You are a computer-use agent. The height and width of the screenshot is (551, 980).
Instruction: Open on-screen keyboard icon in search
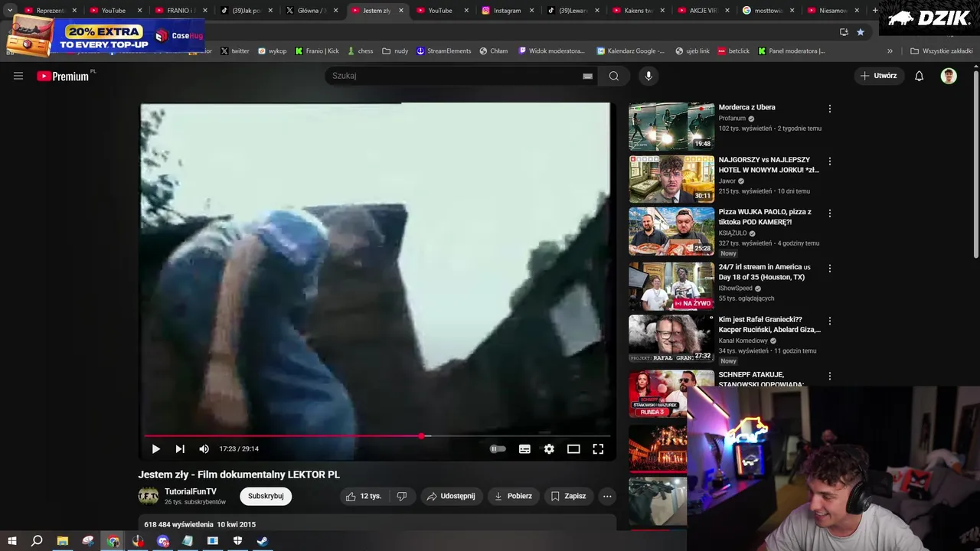pos(587,76)
